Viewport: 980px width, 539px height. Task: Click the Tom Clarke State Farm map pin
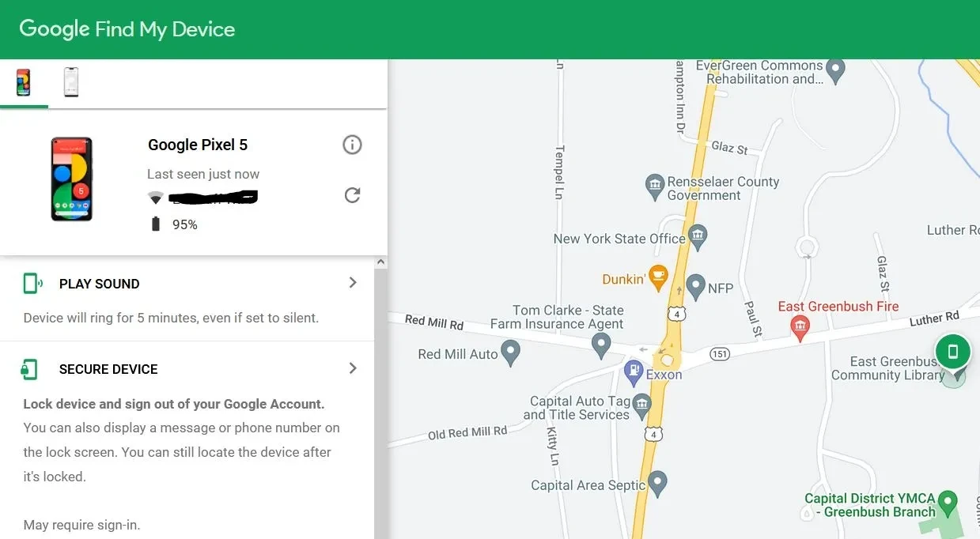tap(601, 344)
